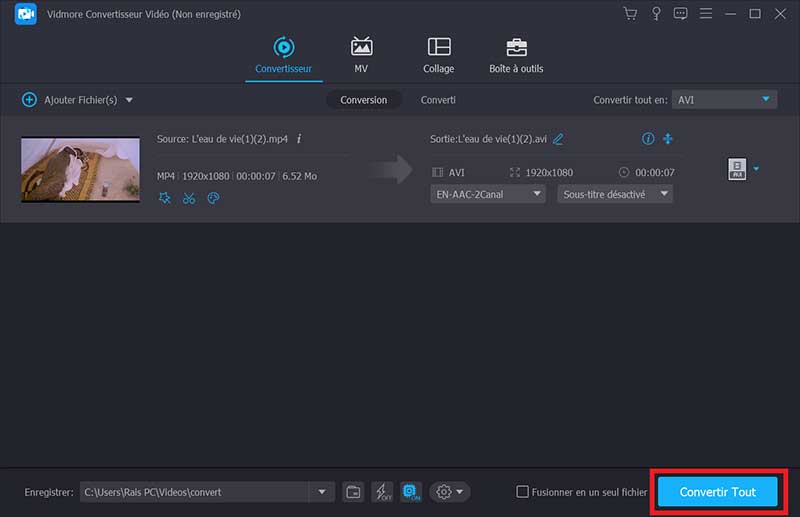Expand the 'Convertir tout en' AVI dropdown
The height and width of the screenshot is (517, 800).
point(724,99)
